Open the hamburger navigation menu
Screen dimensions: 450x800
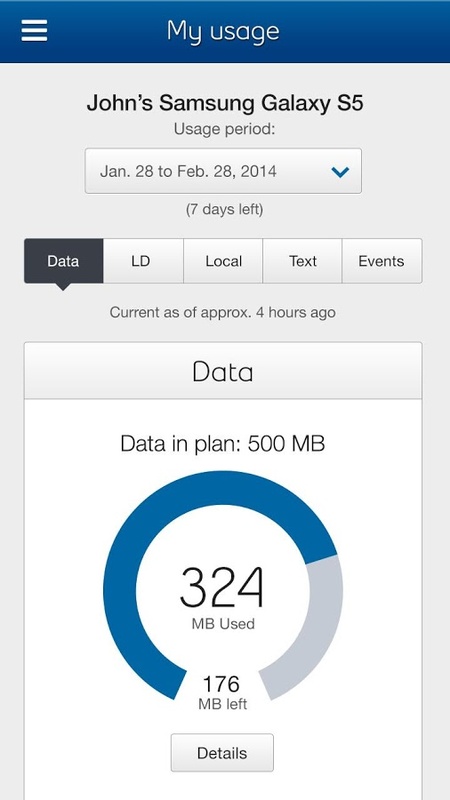coord(34,31)
